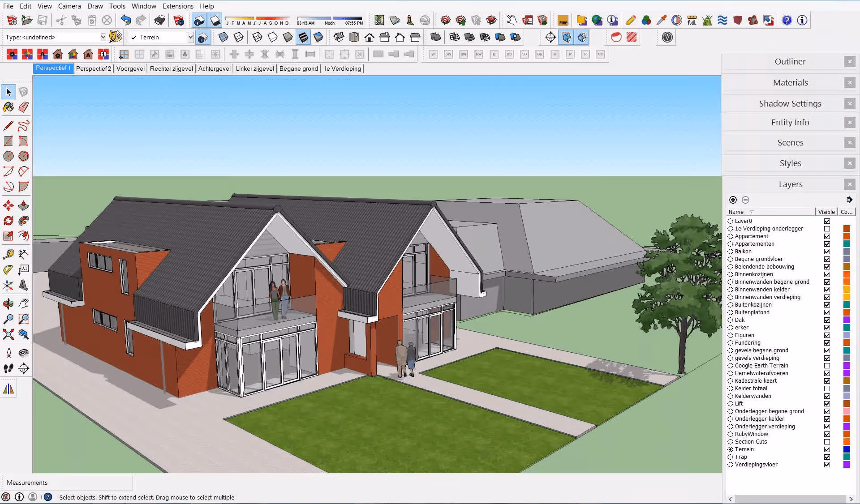Select the Move tool
860x504 pixels.
[x=8, y=205]
